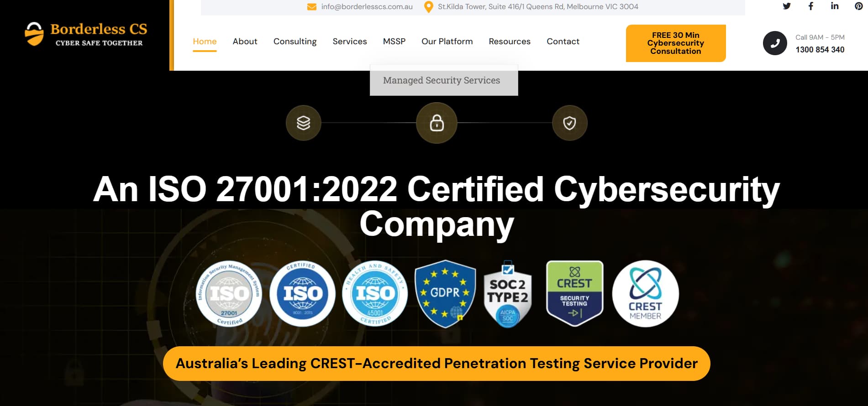Image resolution: width=868 pixels, height=406 pixels.
Task: Select the padlock circle icon
Action: (x=437, y=123)
